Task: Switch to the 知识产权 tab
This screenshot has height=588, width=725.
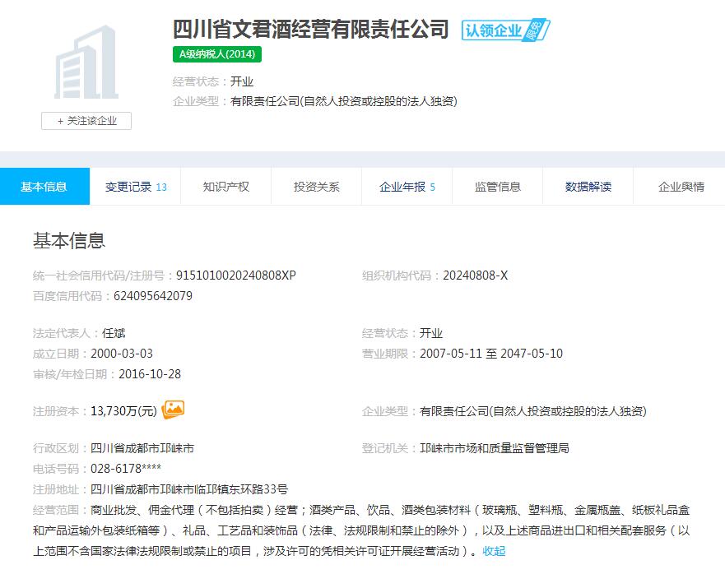Action: [x=225, y=187]
